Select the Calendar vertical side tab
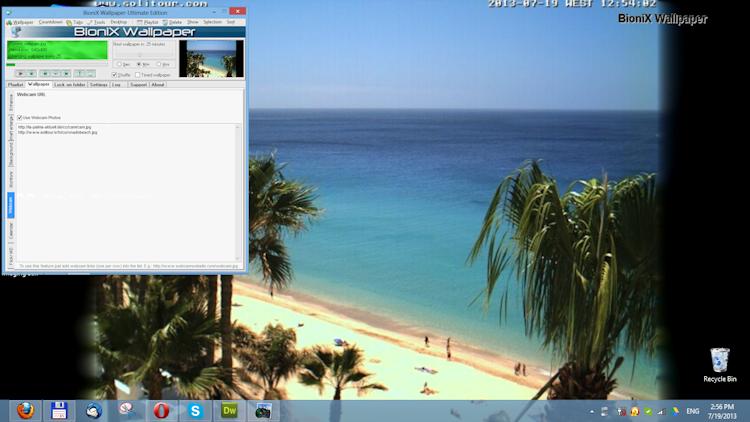750x422 pixels. tap(11, 231)
